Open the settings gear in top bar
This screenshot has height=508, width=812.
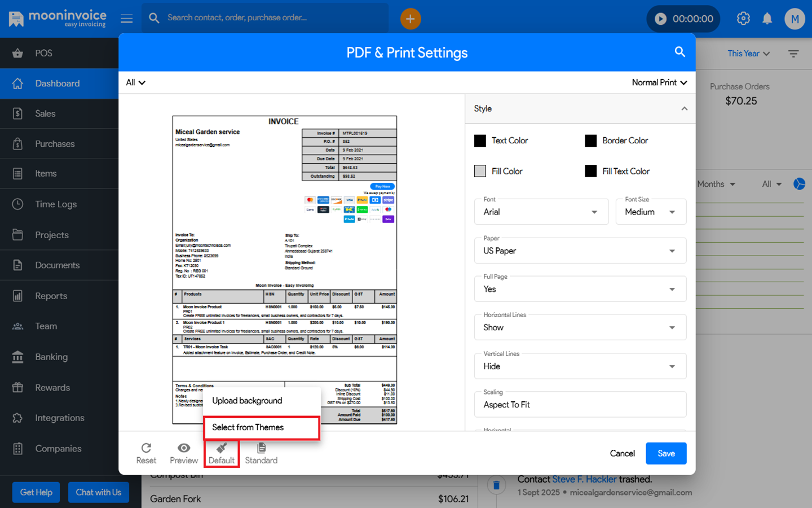coord(743,19)
